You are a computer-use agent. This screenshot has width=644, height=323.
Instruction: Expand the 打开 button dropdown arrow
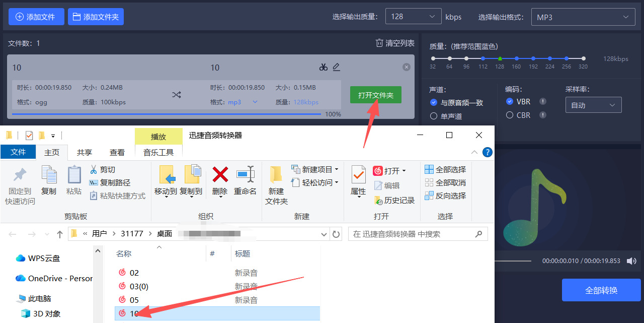(404, 171)
